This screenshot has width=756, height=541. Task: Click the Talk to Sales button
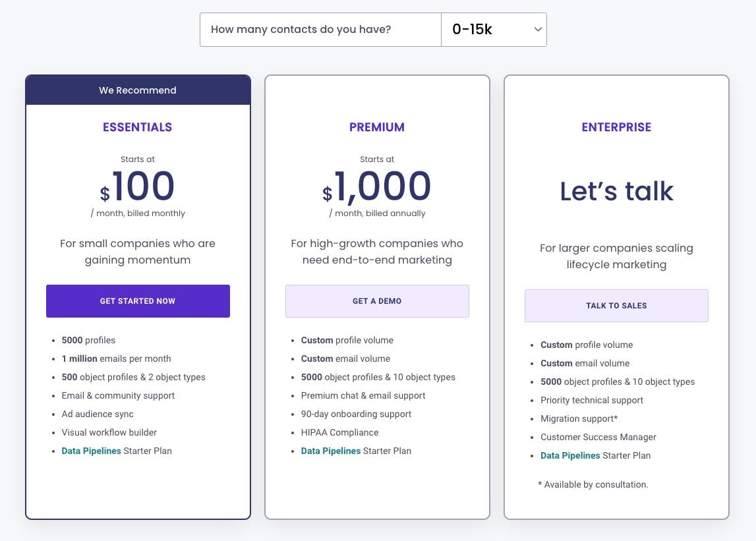[x=616, y=306]
